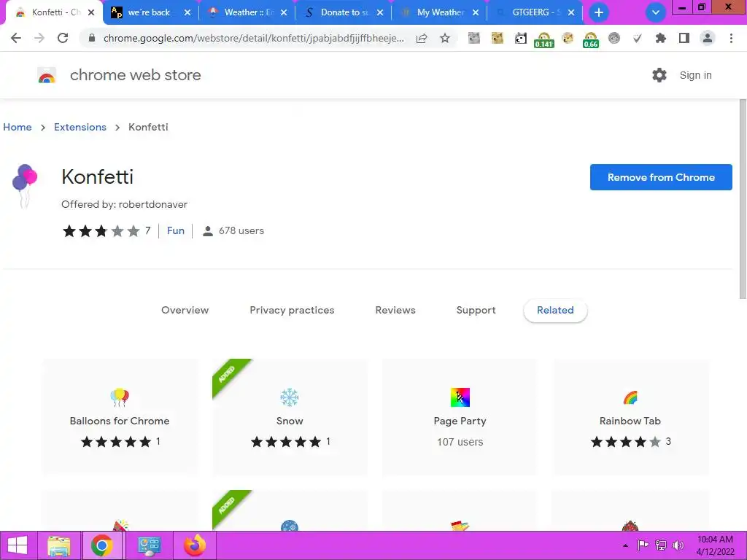This screenshot has width=747, height=560.
Task: Show hidden system tray icons
Action: point(625,545)
